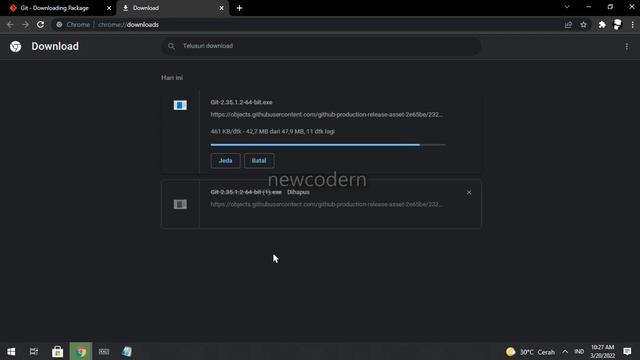
Task: Open the profile avatar menu
Action: 618,25
